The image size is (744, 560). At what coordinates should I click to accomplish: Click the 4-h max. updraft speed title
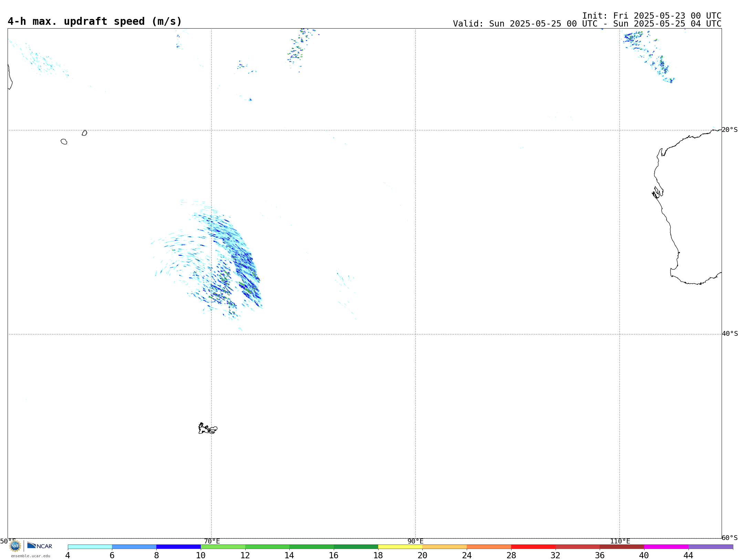pyautogui.click(x=95, y=21)
